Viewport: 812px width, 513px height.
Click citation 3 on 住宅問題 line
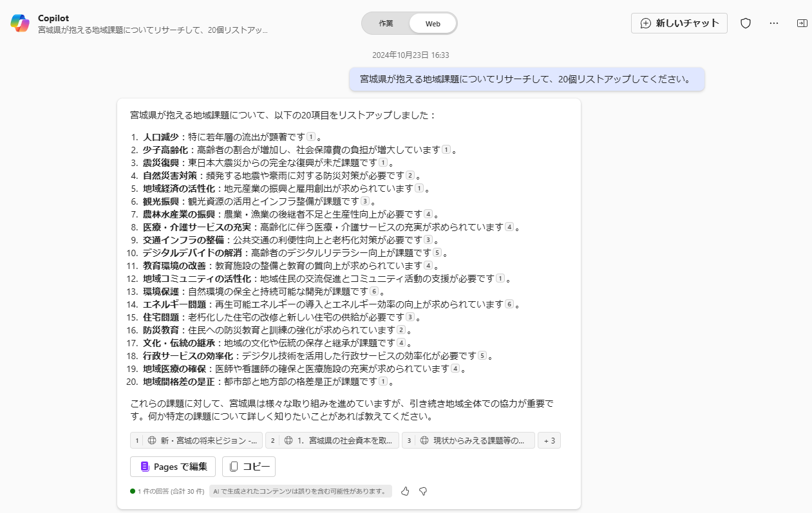[x=410, y=317]
